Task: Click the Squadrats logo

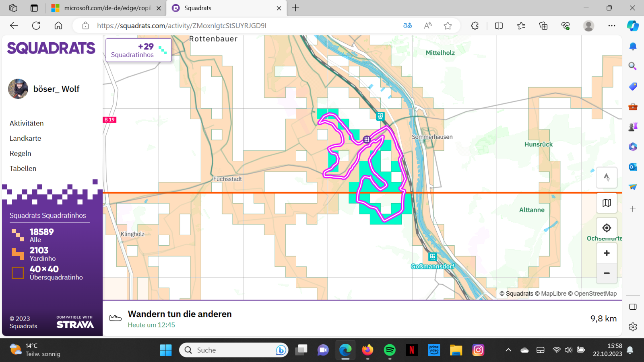Action: coord(51,48)
